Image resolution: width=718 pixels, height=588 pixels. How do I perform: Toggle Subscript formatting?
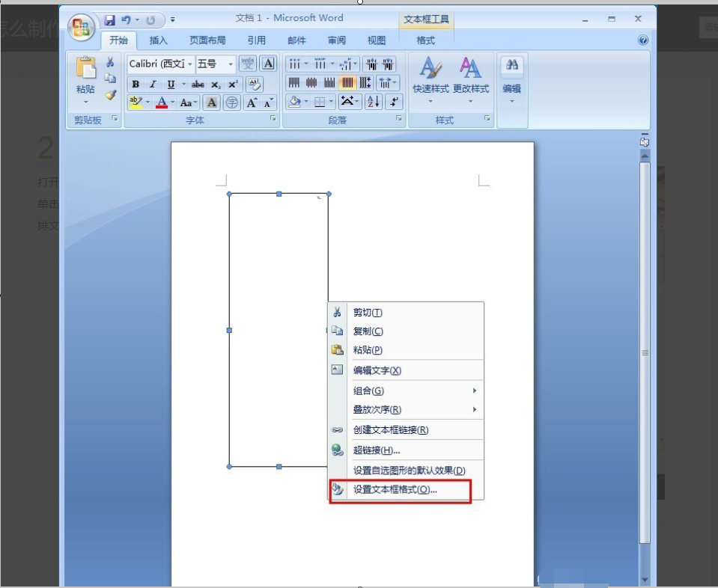[x=216, y=85]
